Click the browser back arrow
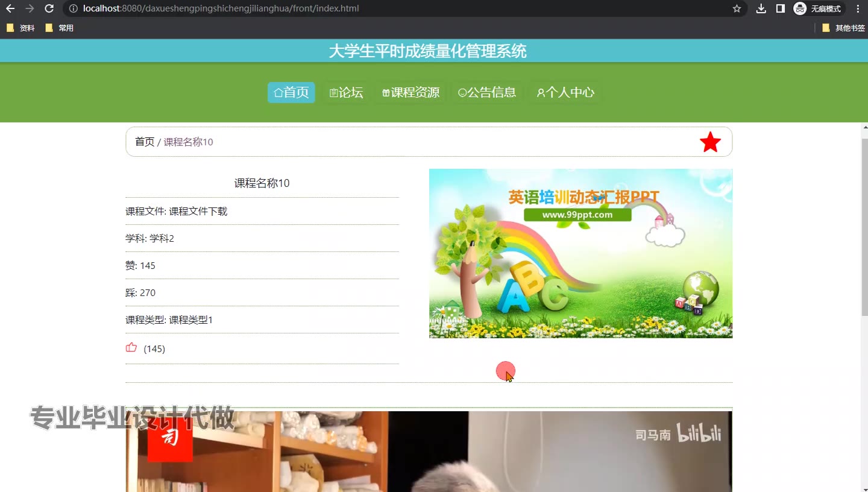Screen dimensions: 868x492 (10, 8)
